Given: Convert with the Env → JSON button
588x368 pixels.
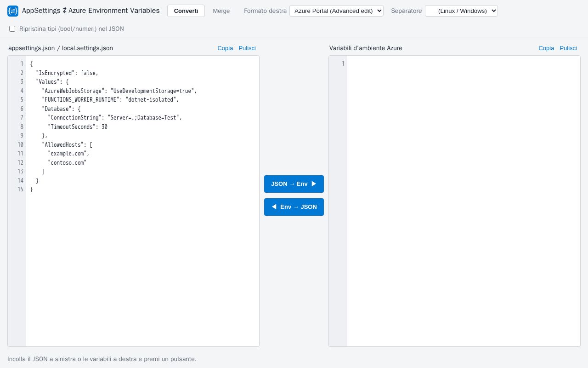Looking at the screenshot, I should coord(294,207).
